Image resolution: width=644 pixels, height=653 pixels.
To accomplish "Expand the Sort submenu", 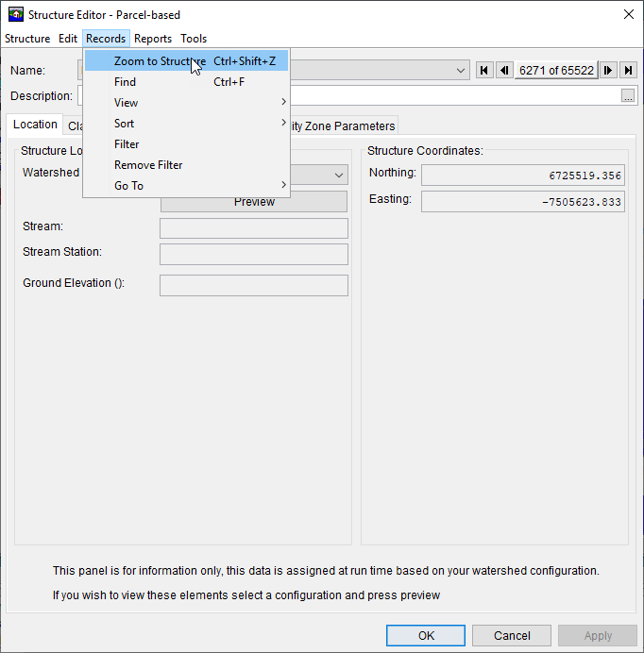I will click(186, 124).
